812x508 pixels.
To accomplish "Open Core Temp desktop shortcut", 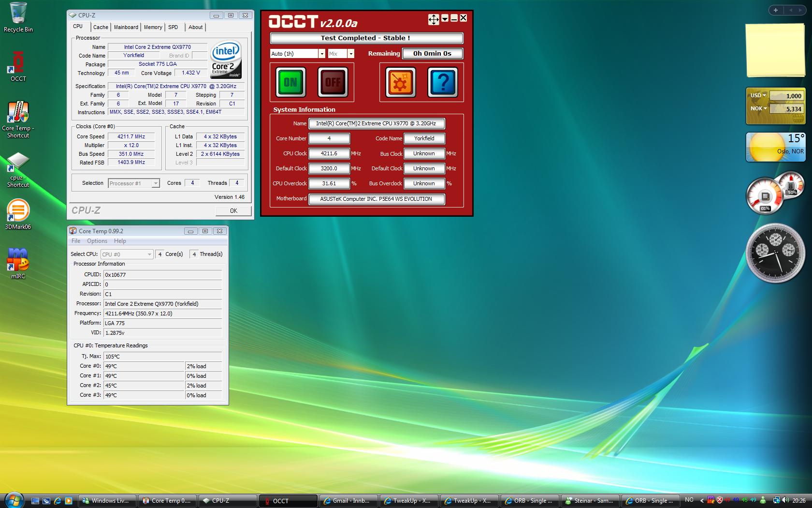I will click(x=18, y=119).
